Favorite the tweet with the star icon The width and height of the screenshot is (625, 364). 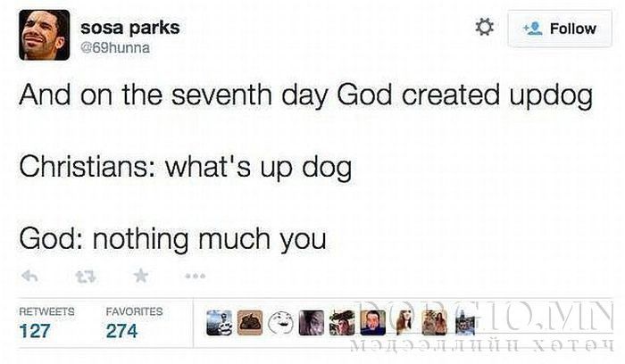point(141,276)
